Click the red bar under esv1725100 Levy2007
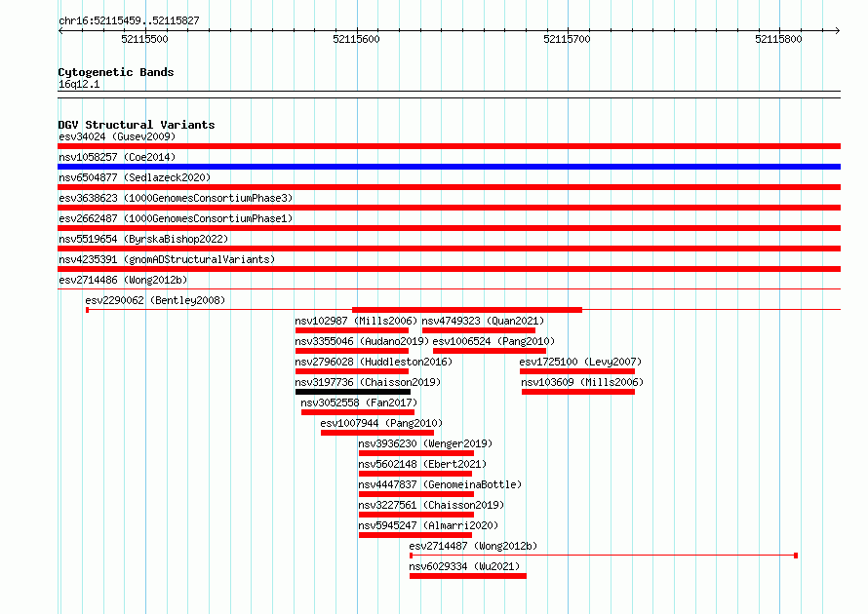868x614 pixels. point(577,371)
